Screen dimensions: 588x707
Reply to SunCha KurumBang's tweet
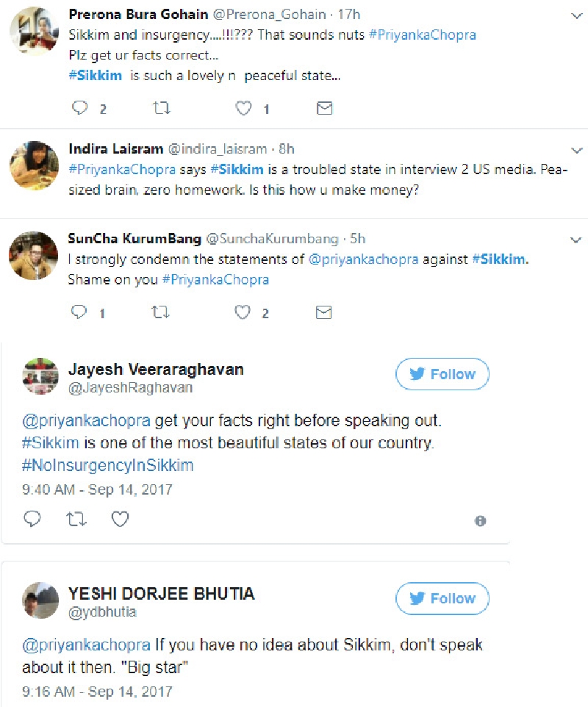pos(79,312)
